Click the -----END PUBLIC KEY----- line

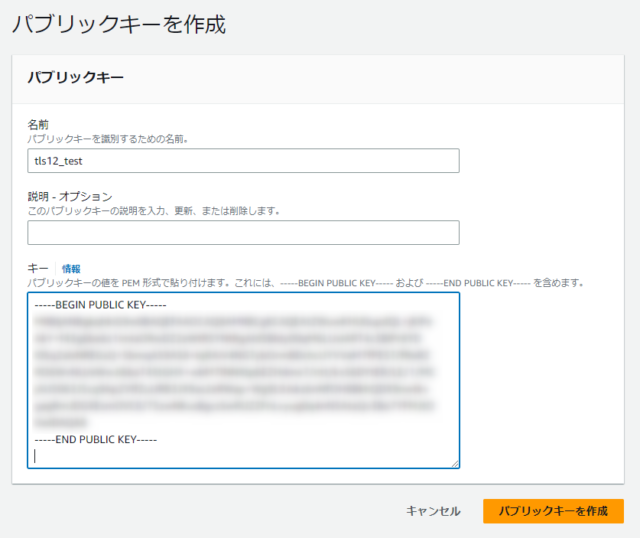(96, 439)
